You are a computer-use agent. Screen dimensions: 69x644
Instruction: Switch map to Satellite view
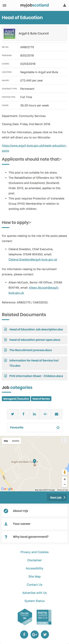16,441
